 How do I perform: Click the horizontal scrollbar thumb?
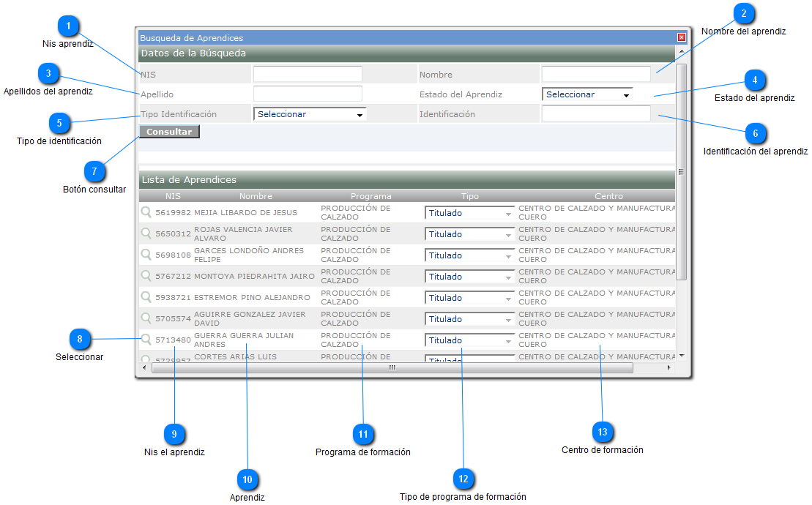(x=392, y=368)
